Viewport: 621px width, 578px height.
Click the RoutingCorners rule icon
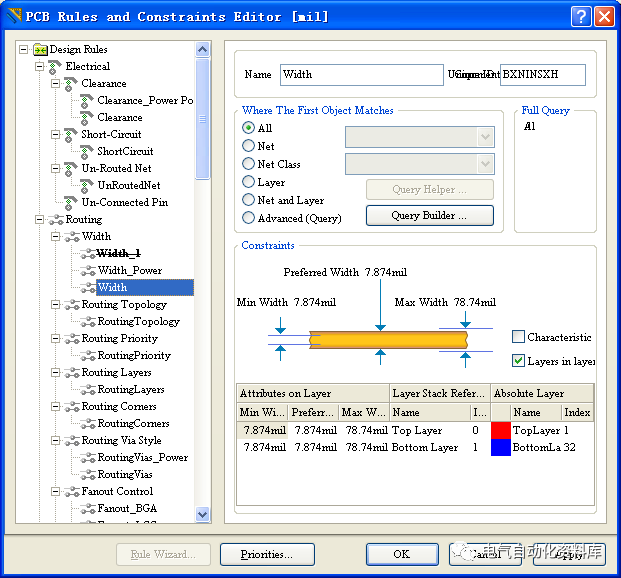click(88, 424)
